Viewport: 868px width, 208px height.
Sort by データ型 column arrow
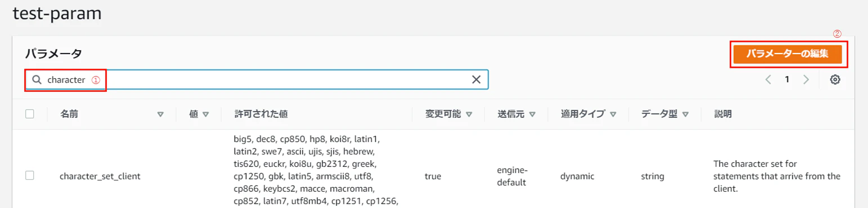(x=685, y=114)
